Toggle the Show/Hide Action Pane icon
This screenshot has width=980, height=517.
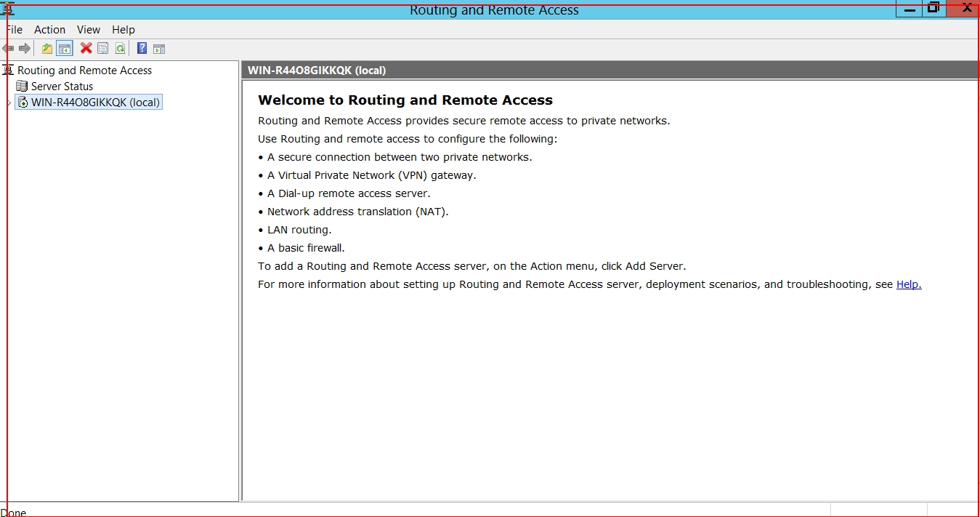click(159, 49)
